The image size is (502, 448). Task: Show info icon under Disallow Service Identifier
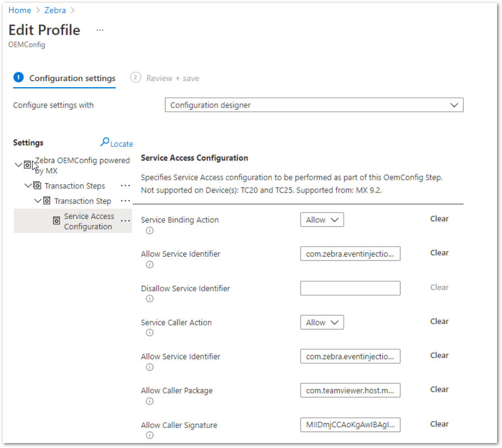[149, 299]
